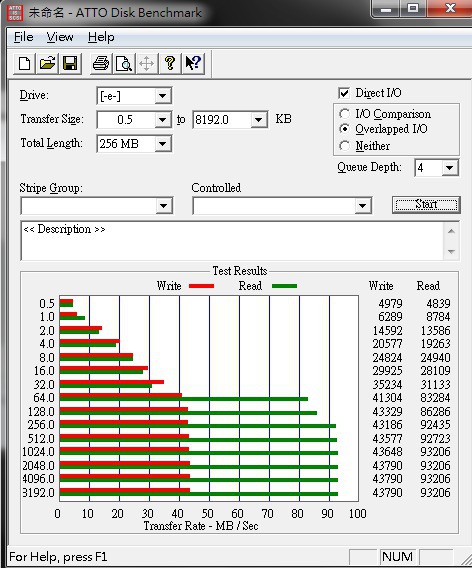This screenshot has width=472, height=568.
Task: Click the yellow question mark About icon
Action: point(170,64)
